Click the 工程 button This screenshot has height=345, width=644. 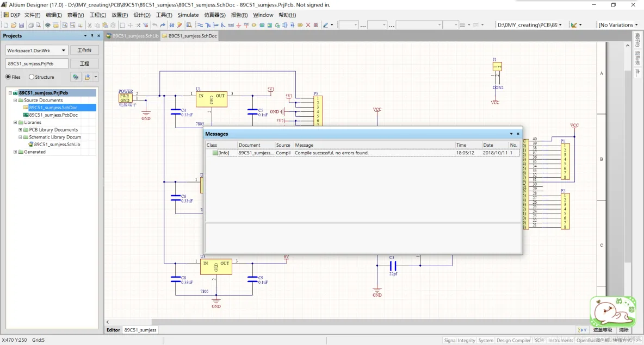pos(84,64)
